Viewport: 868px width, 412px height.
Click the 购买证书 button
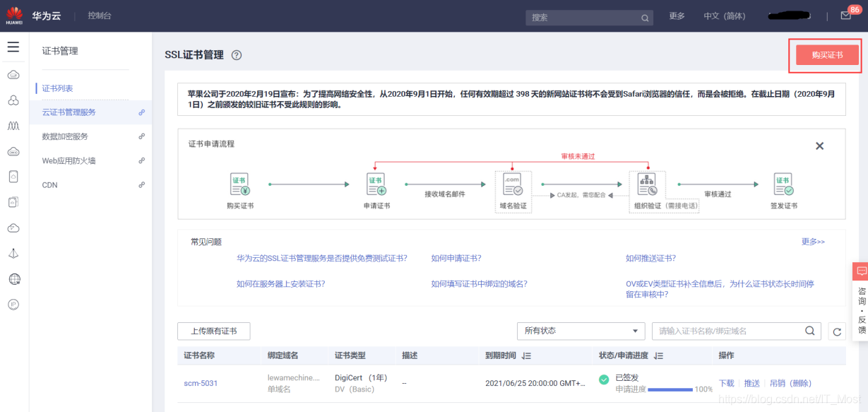click(827, 55)
